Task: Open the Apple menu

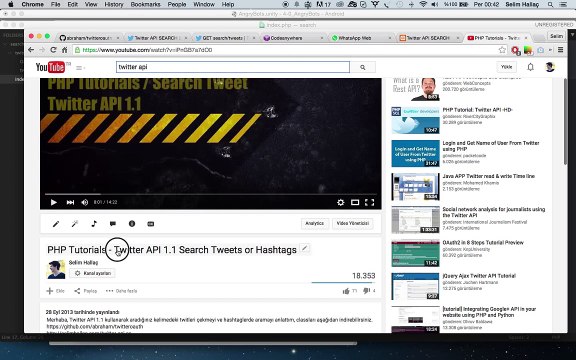Action: tap(10, 4)
